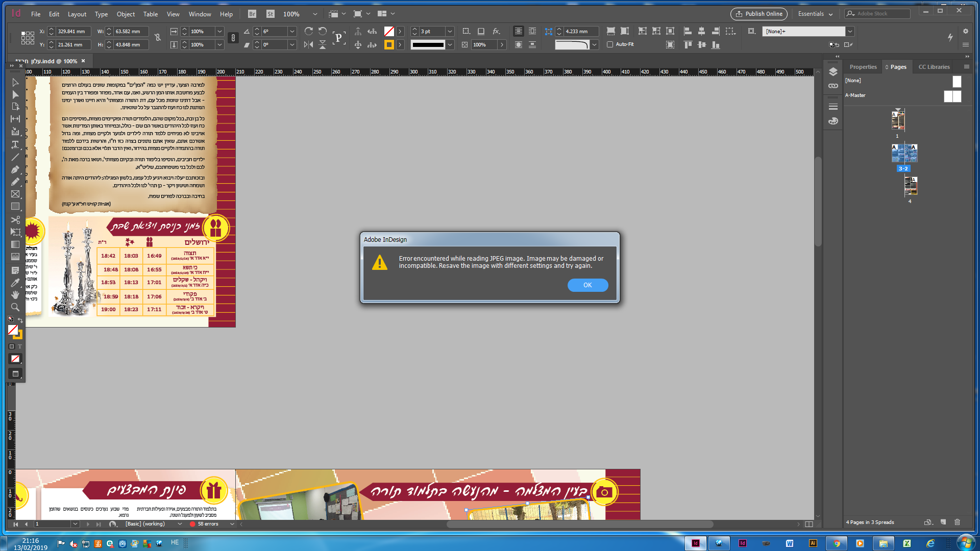Open the Object menu
This screenshot has height=551, width=980.
[126, 14]
